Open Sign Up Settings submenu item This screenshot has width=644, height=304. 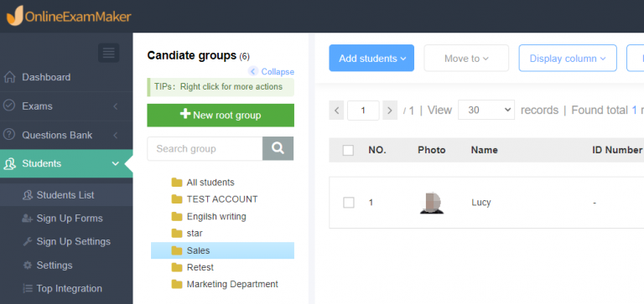point(66,242)
